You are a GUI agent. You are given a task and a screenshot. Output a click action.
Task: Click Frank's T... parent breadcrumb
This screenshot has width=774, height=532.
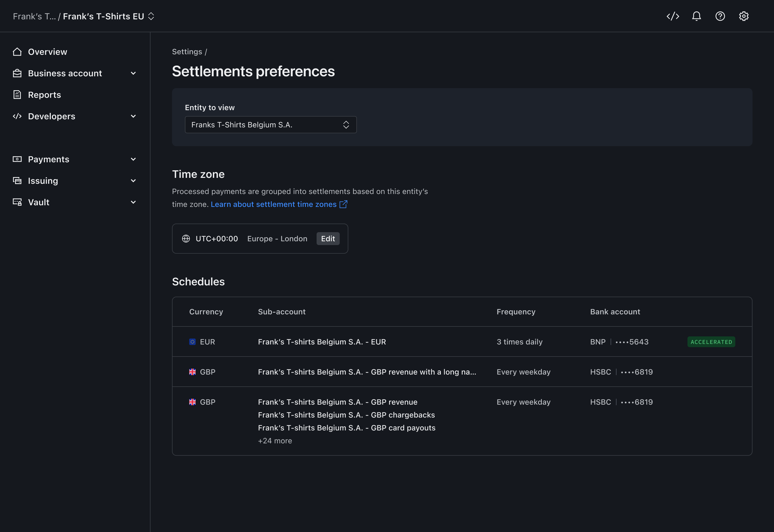34,16
